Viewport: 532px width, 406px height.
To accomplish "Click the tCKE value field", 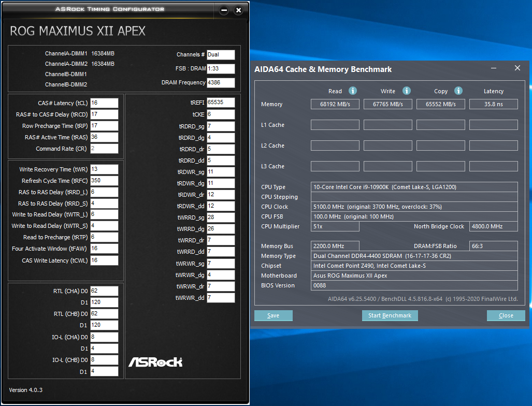I will coord(221,114).
